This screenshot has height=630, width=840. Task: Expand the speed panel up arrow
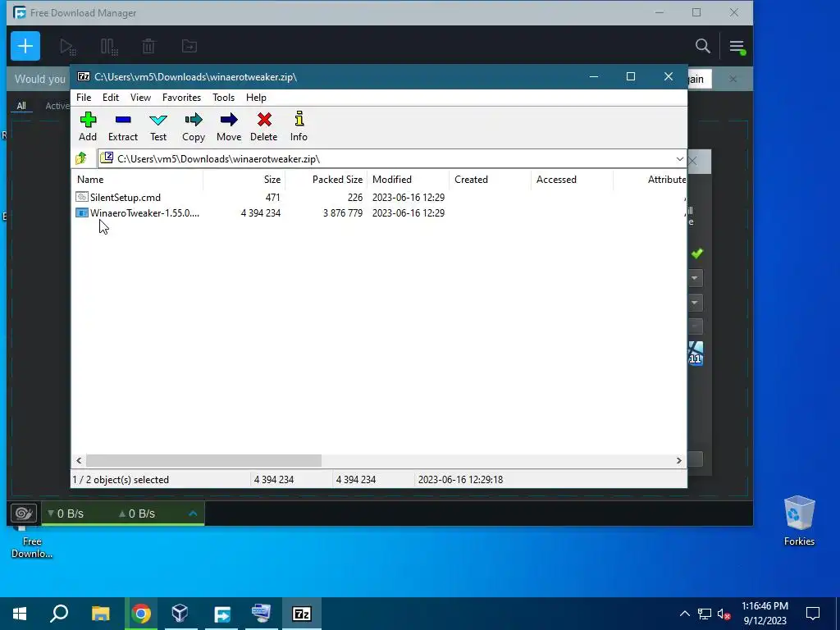pyautogui.click(x=193, y=514)
